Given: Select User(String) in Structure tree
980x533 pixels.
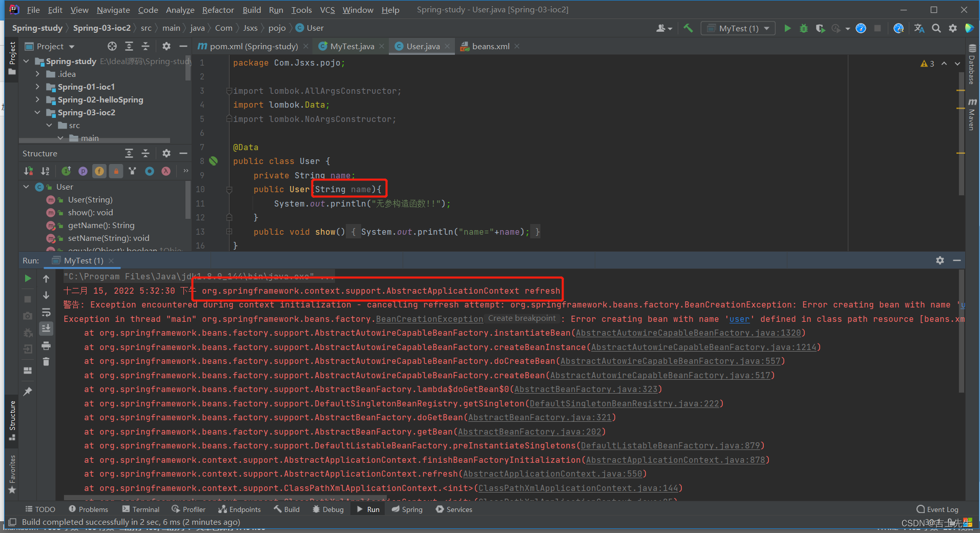Looking at the screenshot, I should pos(90,199).
